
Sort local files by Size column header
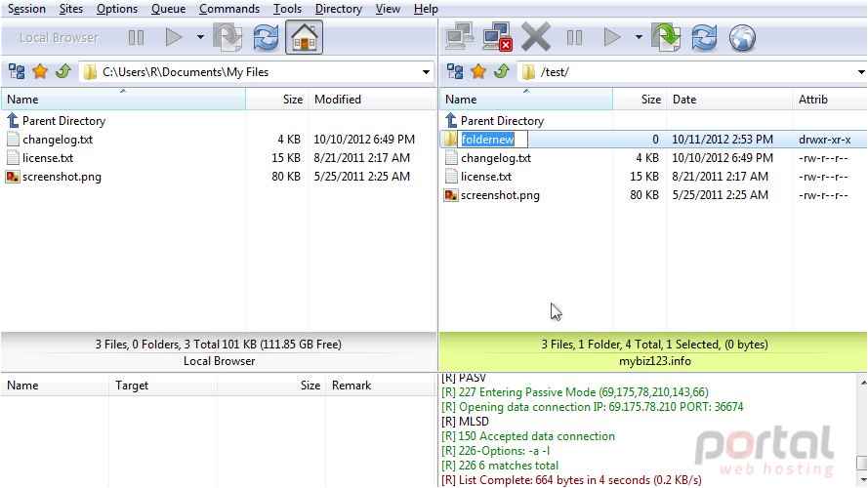[276, 99]
